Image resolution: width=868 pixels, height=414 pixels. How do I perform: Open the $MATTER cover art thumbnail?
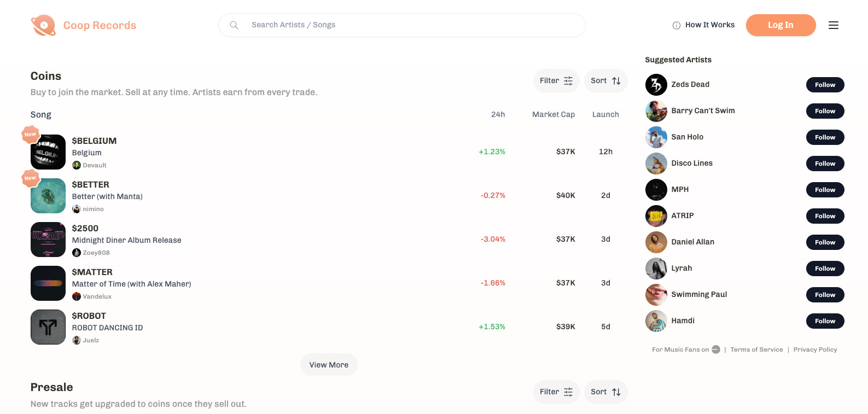pos(48,283)
